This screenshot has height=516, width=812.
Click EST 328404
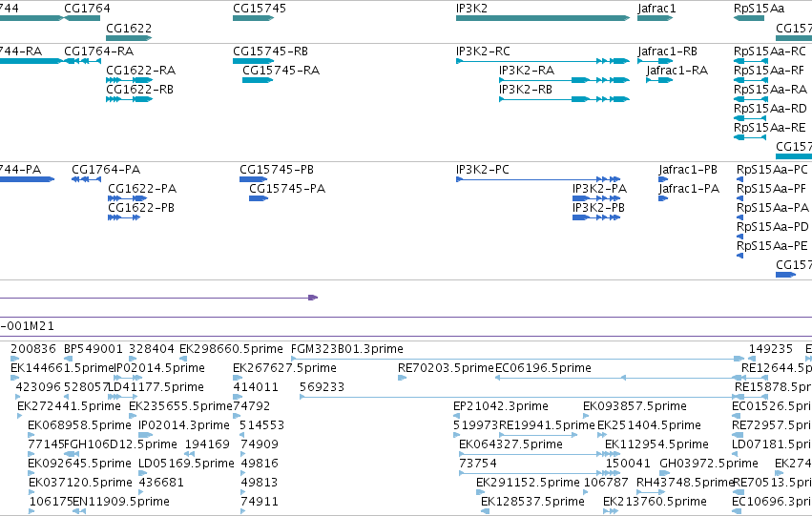pos(133,359)
